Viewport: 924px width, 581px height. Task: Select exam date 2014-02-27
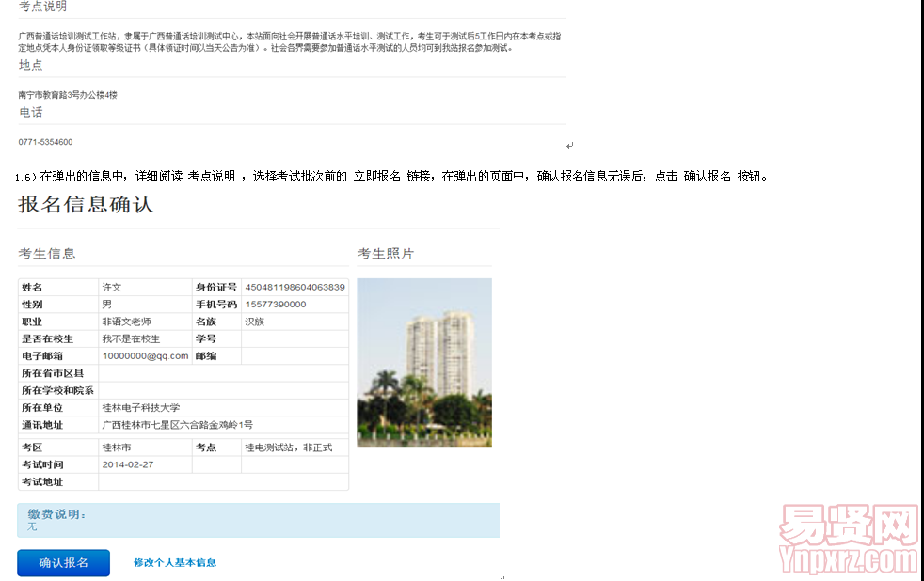click(x=128, y=464)
